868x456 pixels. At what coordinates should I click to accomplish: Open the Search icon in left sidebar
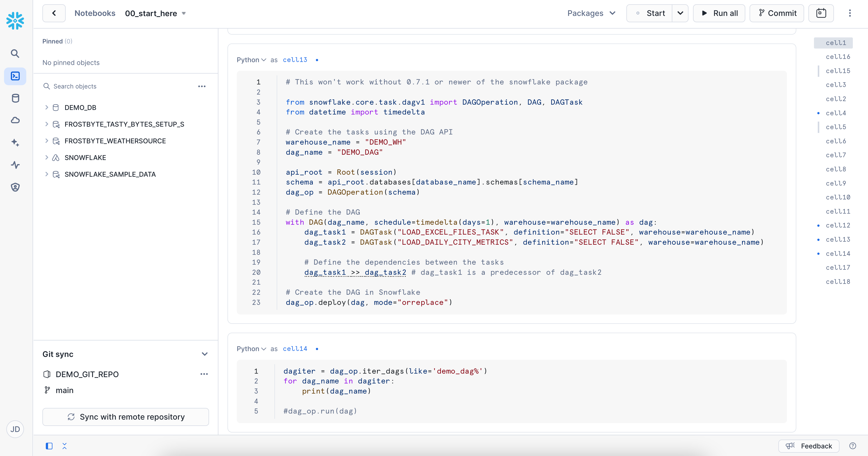tap(15, 54)
